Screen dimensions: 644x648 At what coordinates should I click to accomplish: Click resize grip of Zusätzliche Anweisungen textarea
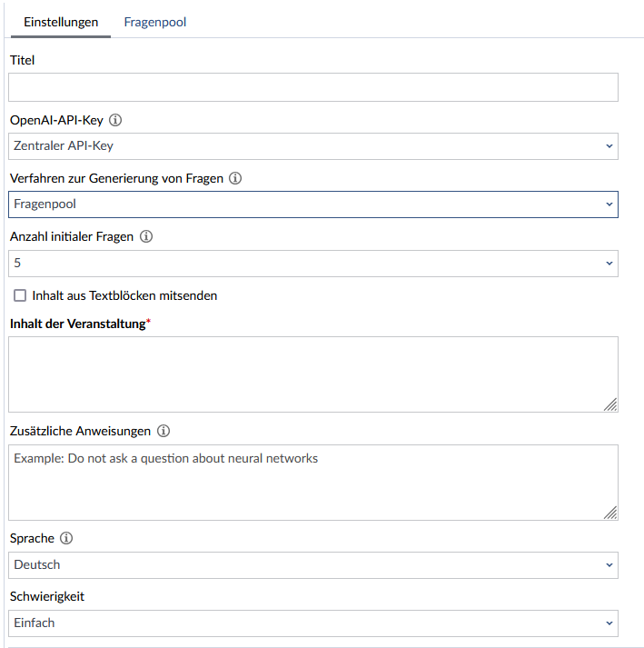pos(610,513)
